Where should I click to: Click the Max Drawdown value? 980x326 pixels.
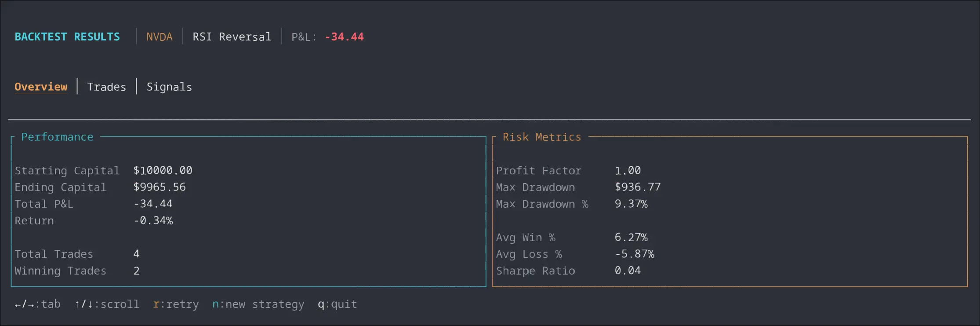pos(638,187)
